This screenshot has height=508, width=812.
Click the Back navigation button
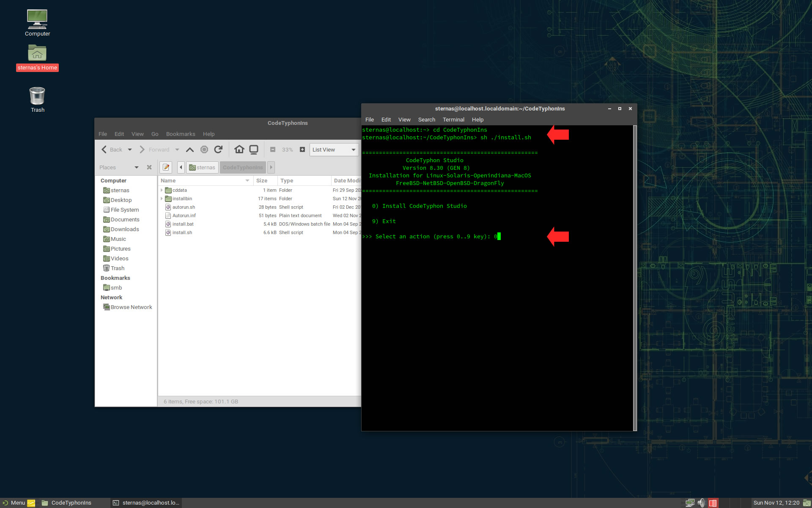pyautogui.click(x=112, y=149)
